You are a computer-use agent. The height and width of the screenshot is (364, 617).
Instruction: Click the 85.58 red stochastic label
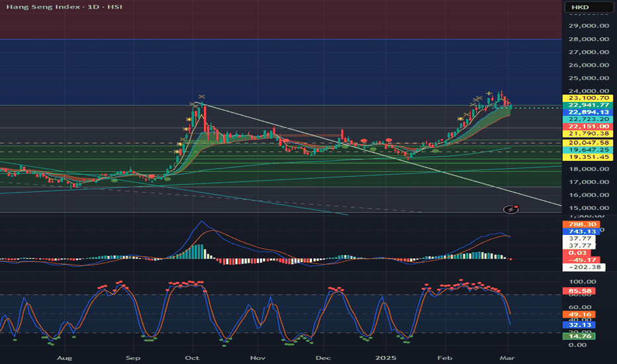click(579, 291)
